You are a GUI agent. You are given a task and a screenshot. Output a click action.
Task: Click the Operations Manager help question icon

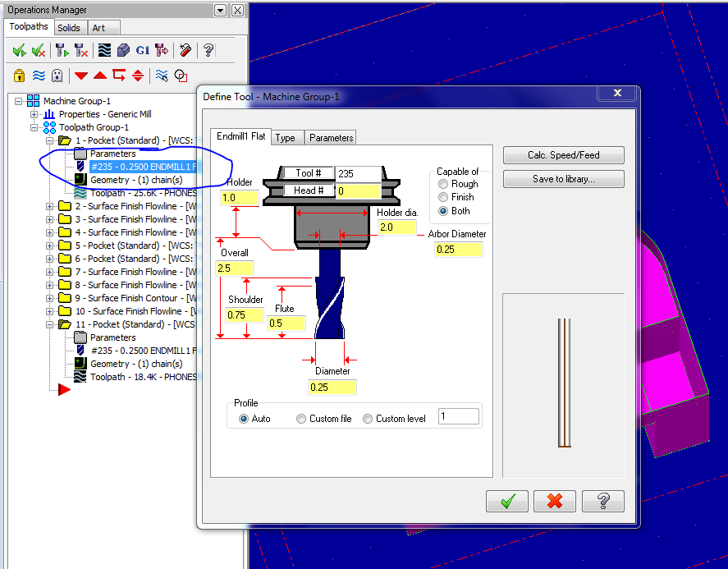208,51
